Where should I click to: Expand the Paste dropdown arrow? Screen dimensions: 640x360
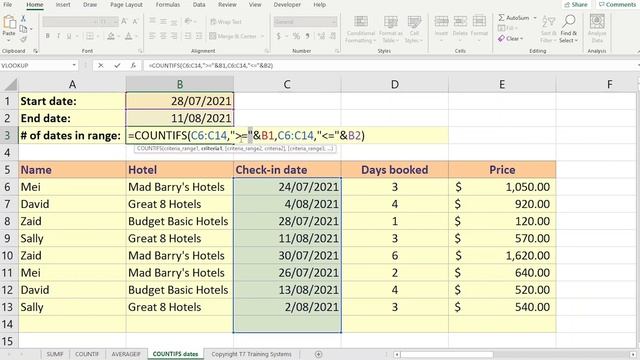tap(9, 41)
